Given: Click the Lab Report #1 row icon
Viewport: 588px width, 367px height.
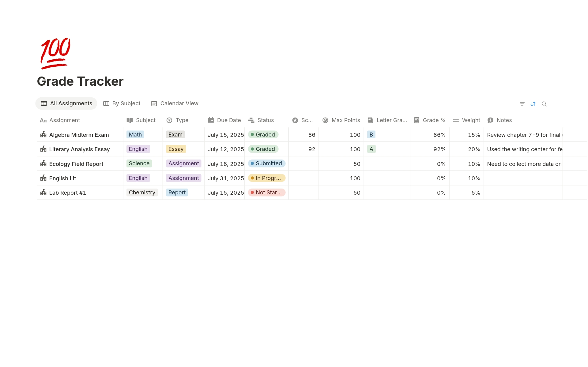Looking at the screenshot, I should tap(43, 193).
